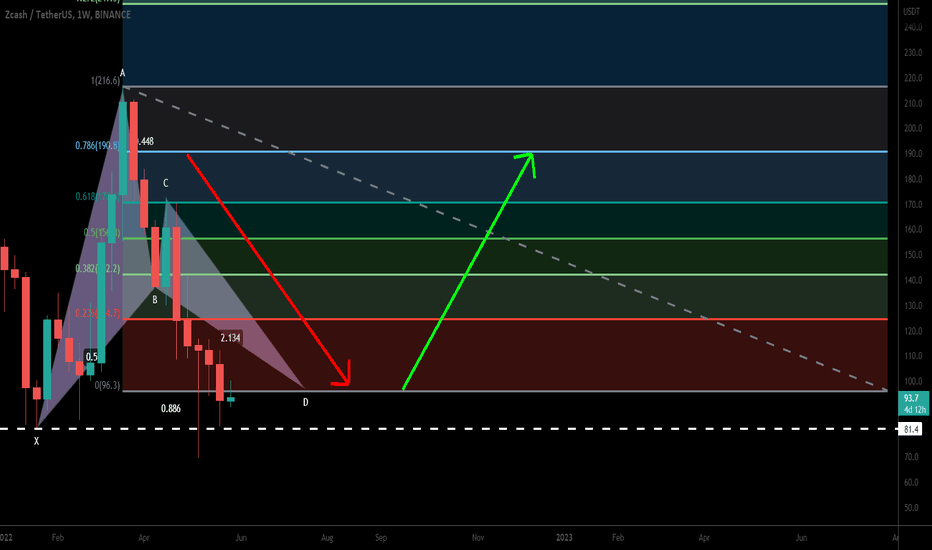
Task: Click the 0.5 ratio label near candles
Action: point(92,357)
